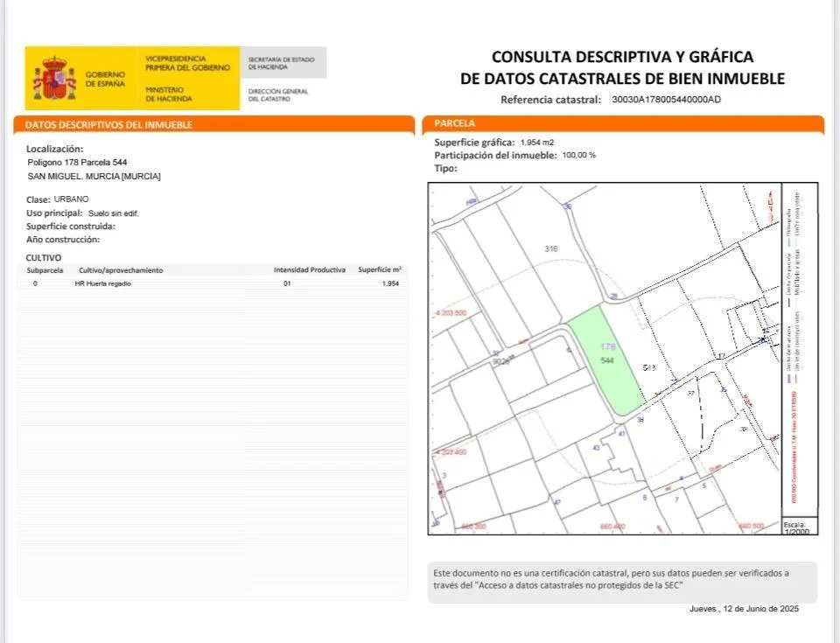Click the Secretaría de Estado de Hacienda box
Viewport: 840px width, 643px height.
(283, 63)
